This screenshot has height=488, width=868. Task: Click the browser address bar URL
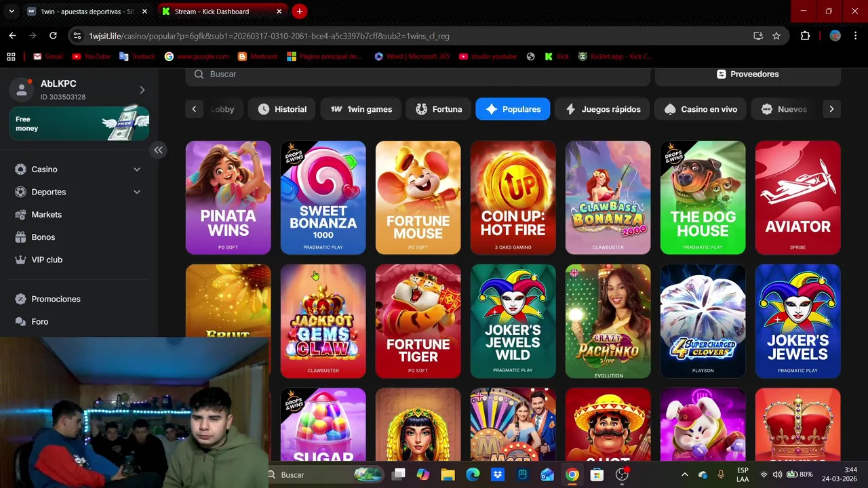click(269, 36)
